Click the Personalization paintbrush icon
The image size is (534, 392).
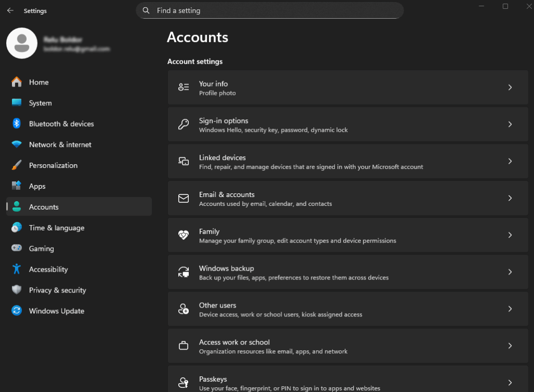click(16, 165)
